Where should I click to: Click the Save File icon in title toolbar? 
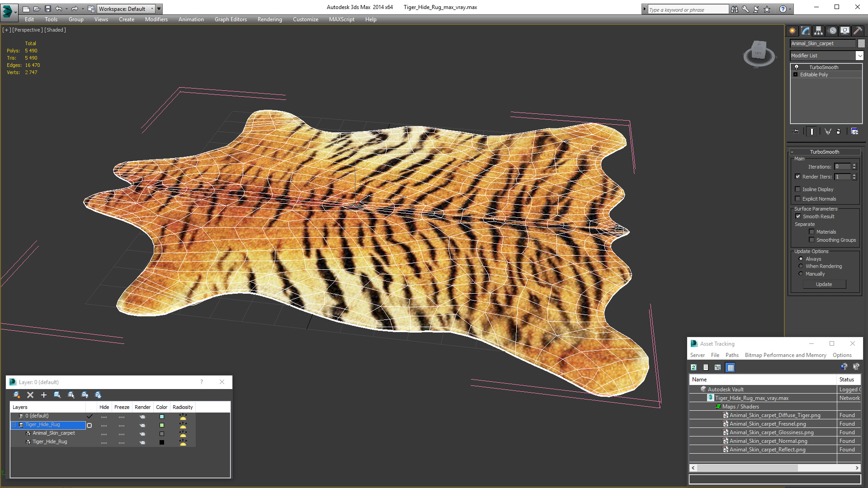coord(48,9)
